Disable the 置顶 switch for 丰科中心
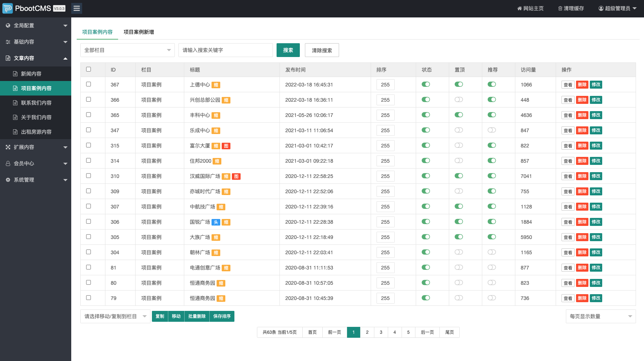 (x=459, y=115)
